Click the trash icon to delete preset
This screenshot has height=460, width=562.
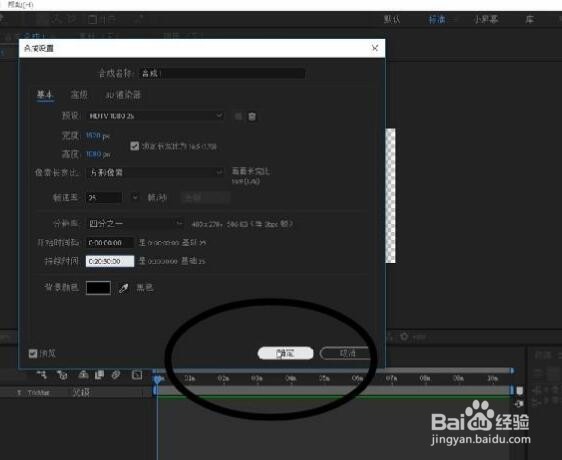coord(252,117)
